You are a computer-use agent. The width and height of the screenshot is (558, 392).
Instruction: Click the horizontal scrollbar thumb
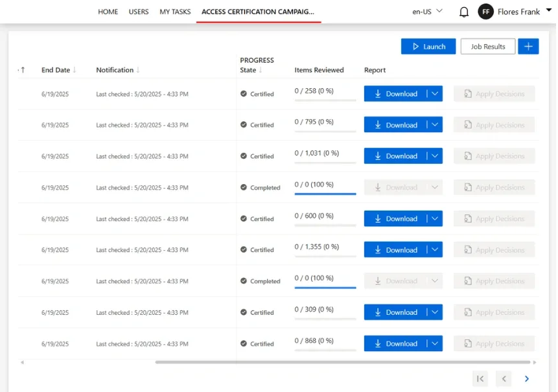[343, 363]
